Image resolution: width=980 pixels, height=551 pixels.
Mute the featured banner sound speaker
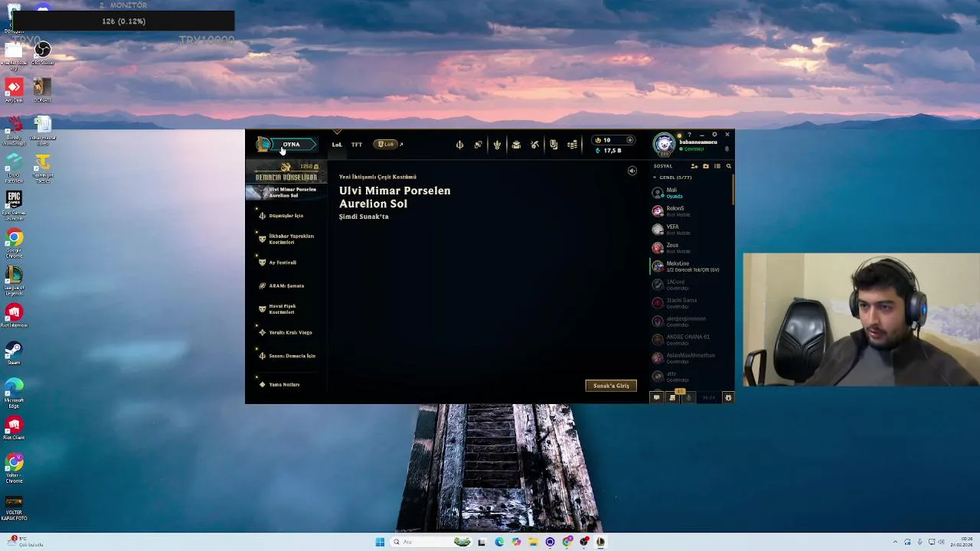click(x=632, y=171)
